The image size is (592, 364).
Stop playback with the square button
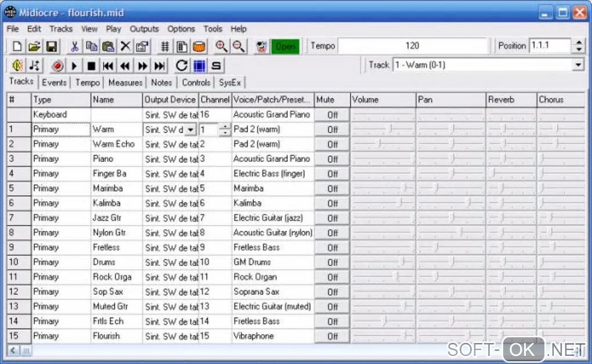(x=91, y=66)
